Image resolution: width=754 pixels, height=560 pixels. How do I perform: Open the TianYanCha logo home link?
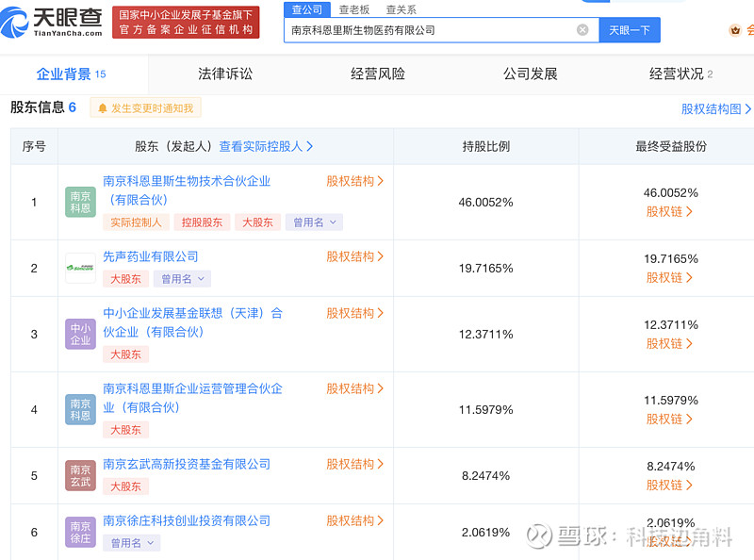click(x=52, y=22)
